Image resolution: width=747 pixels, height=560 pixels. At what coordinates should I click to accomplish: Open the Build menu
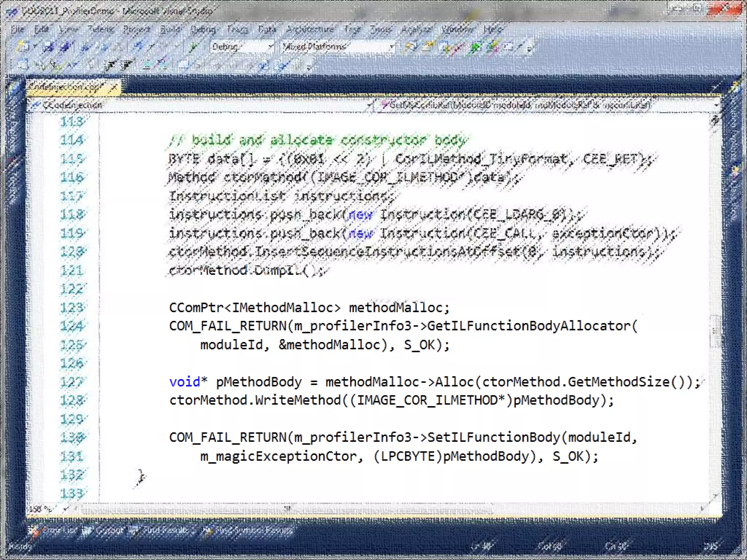tap(170, 29)
